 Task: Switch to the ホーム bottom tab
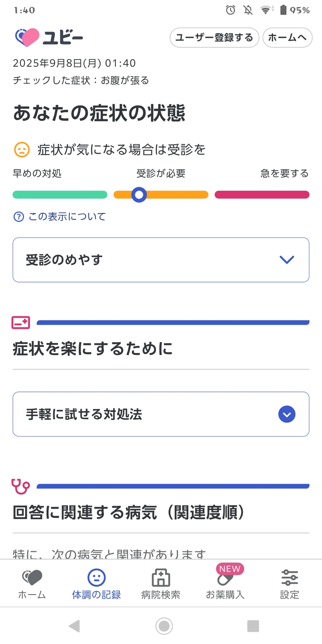(32, 584)
